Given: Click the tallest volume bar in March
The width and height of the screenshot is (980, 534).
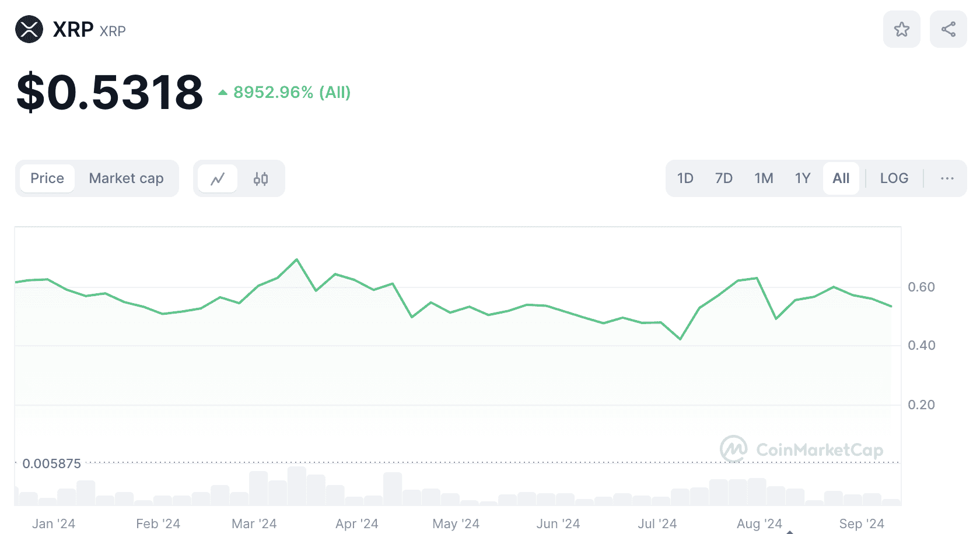Looking at the screenshot, I should [297, 486].
